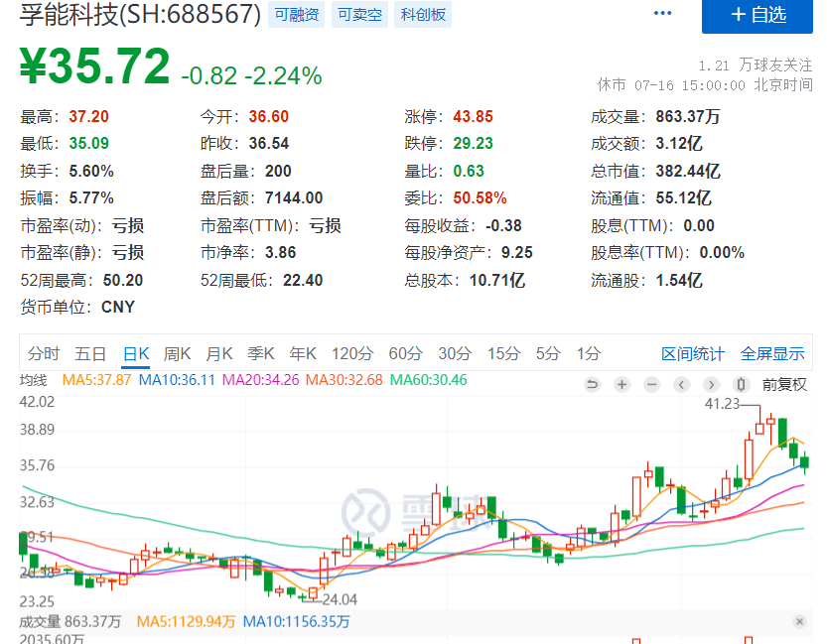Click the 可融资 tag
The width and height of the screenshot is (827, 644).
(x=297, y=14)
